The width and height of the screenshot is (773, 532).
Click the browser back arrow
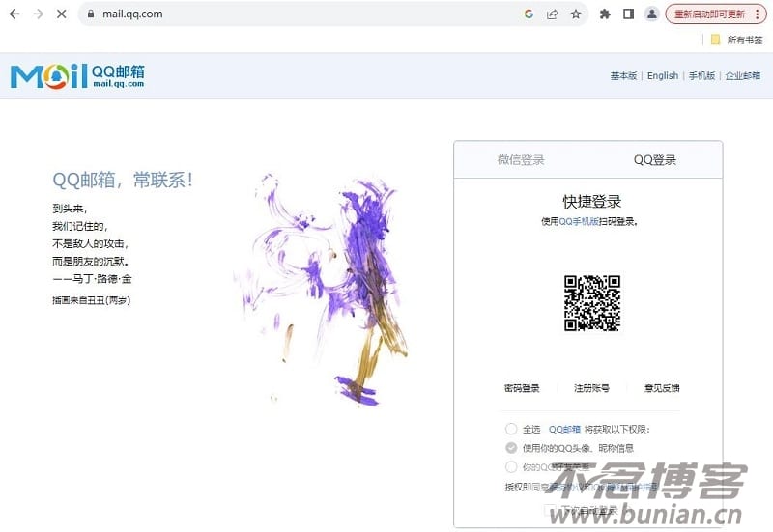(x=14, y=14)
